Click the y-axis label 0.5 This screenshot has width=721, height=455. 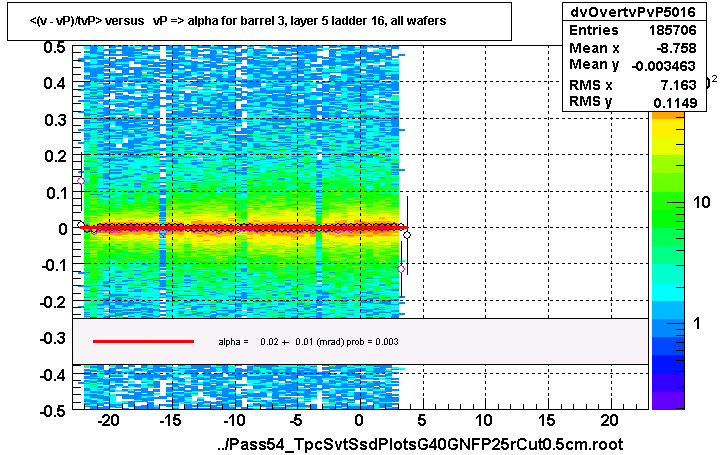click(x=54, y=47)
